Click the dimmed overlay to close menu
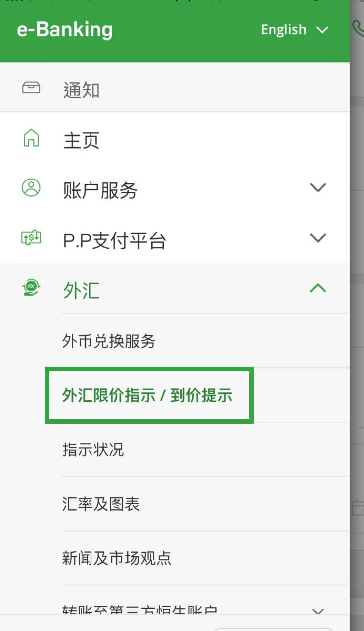This screenshot has width=364, height=631. click(357, 348)
